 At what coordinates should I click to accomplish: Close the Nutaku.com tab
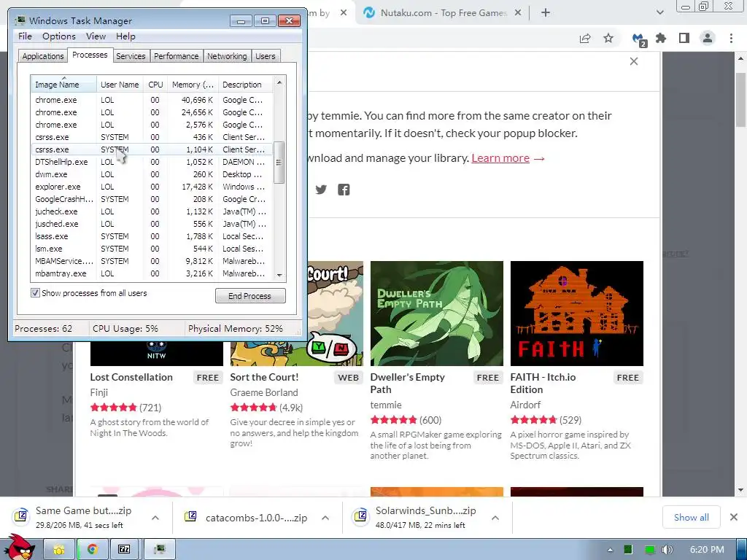[518, 13]
